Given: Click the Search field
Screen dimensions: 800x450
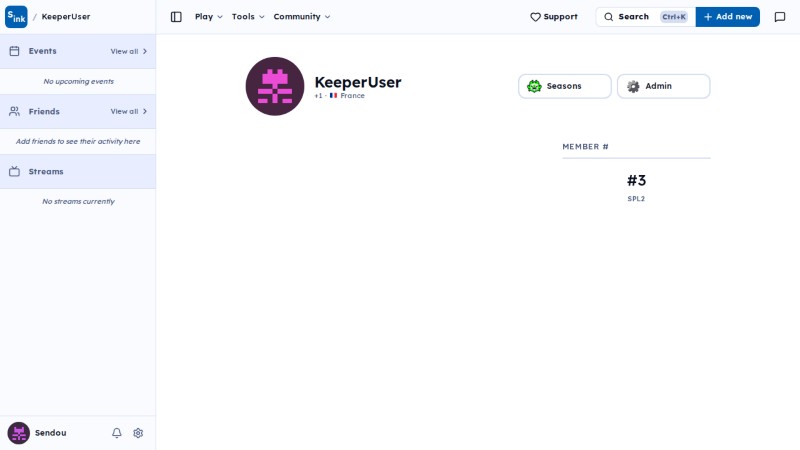Looking at the screenshot, I should coord(645,17).
